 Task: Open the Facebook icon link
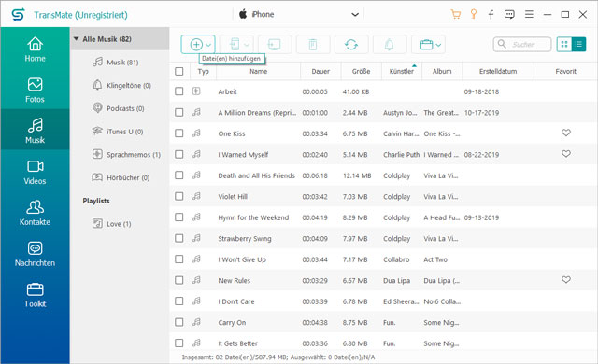click(491, 15)
